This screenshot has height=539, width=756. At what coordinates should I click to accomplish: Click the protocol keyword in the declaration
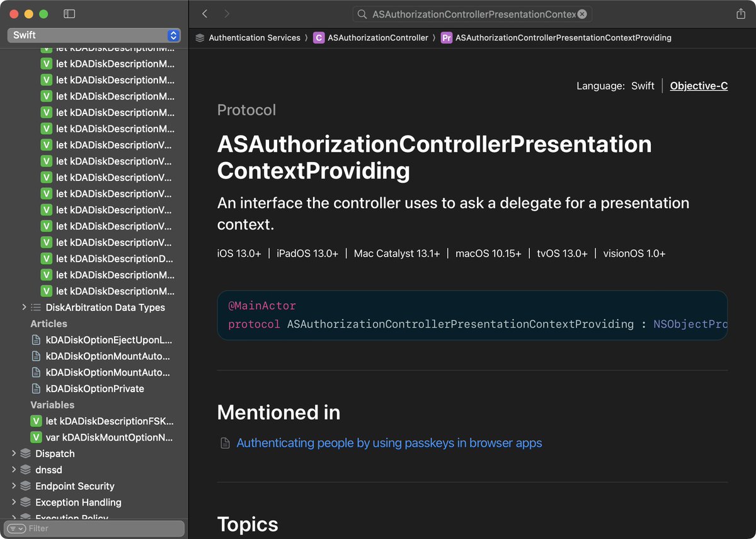pyautogui.click(x=254, y=325)
